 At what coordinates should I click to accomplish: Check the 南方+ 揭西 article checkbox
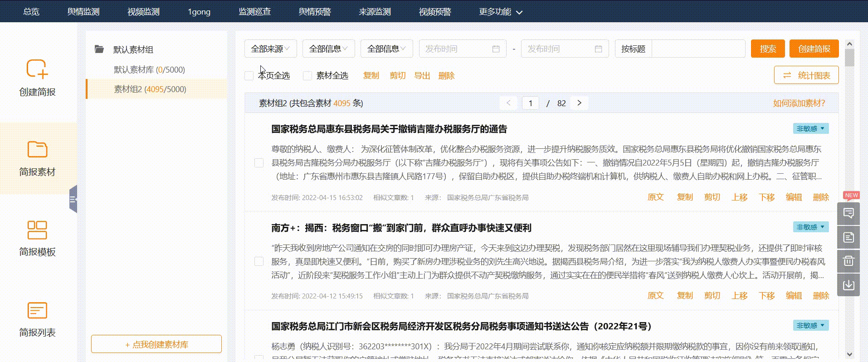pos(259,261)
